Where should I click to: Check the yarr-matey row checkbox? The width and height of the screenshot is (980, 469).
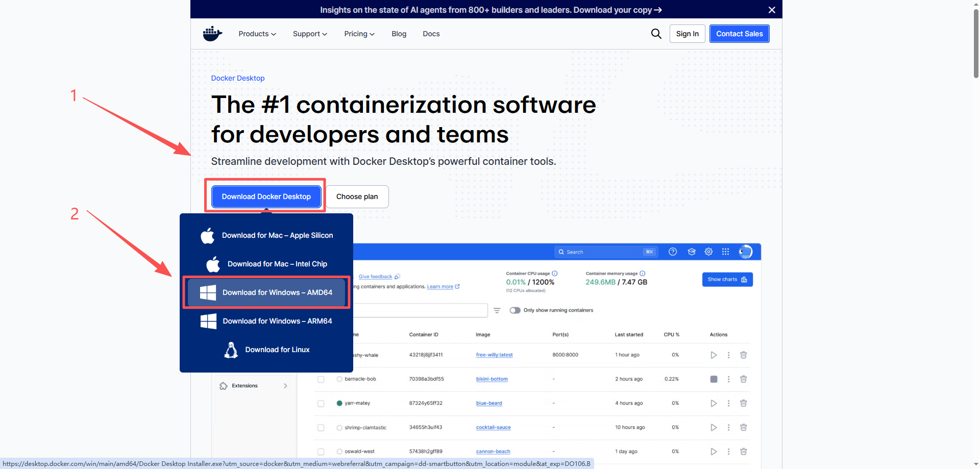coord(321,404)
